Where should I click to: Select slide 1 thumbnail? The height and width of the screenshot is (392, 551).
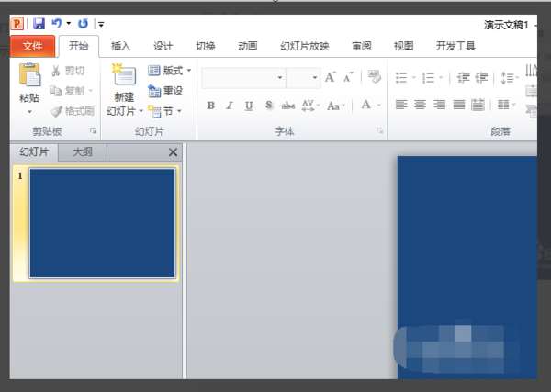102,223
